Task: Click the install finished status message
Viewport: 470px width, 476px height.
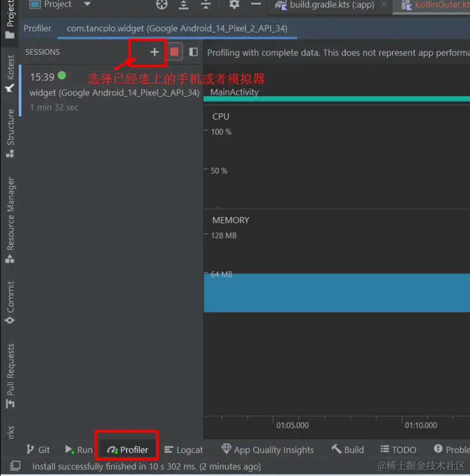Action: tap(146, 466)
